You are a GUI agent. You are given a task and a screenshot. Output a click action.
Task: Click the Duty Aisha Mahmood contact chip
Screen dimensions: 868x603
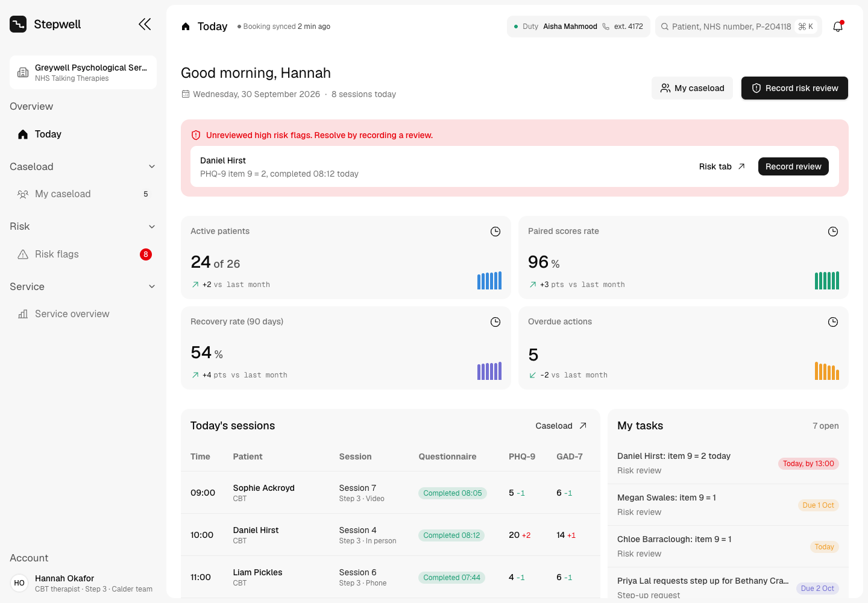(x=579, y=27)
